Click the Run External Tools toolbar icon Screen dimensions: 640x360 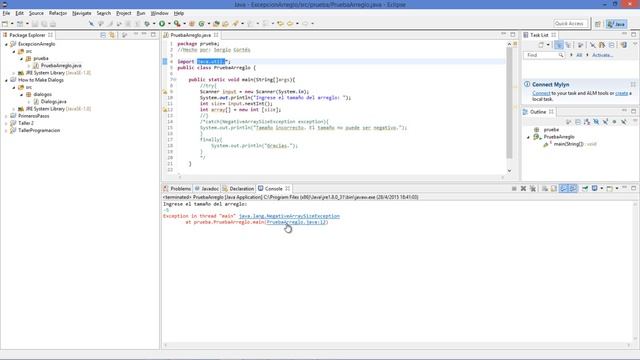tap(177, 24)
